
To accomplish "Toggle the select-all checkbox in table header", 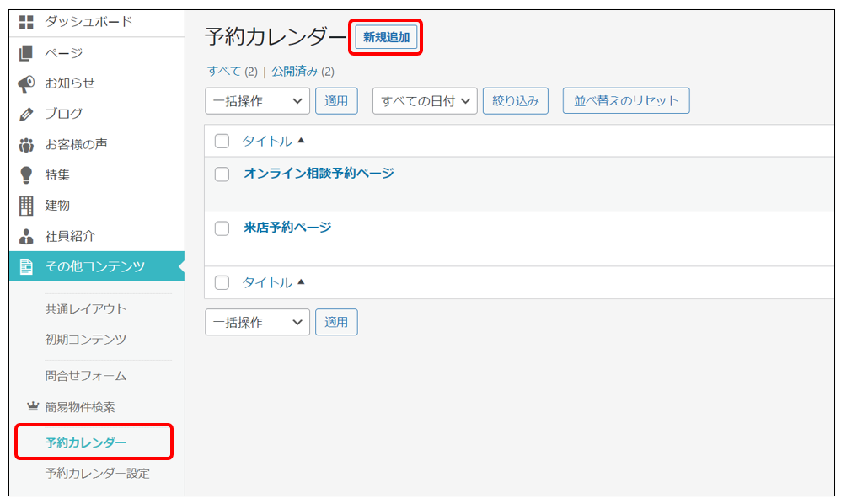I will point(222,142).
